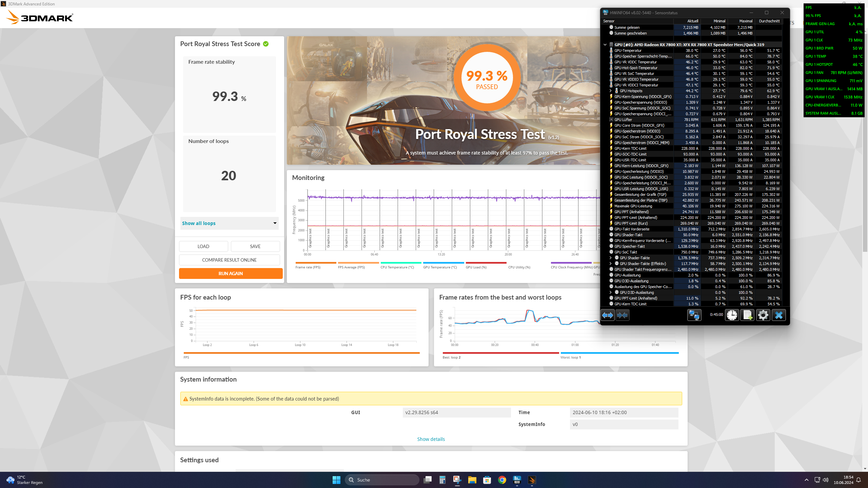Expand the GPU Hotspots sensor row
The image size is (868, 488).
coord(611,91)
